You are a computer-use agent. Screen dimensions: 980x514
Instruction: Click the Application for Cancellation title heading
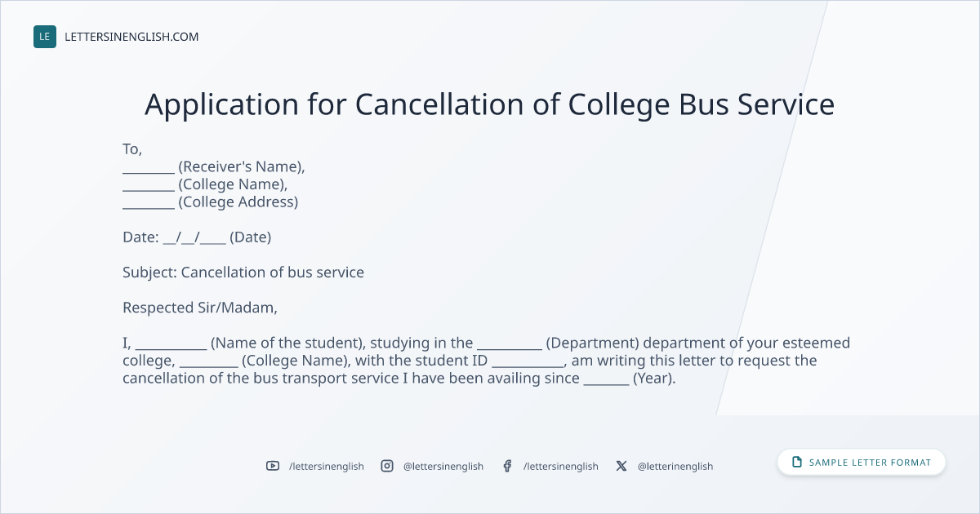[x=490, y=104]
